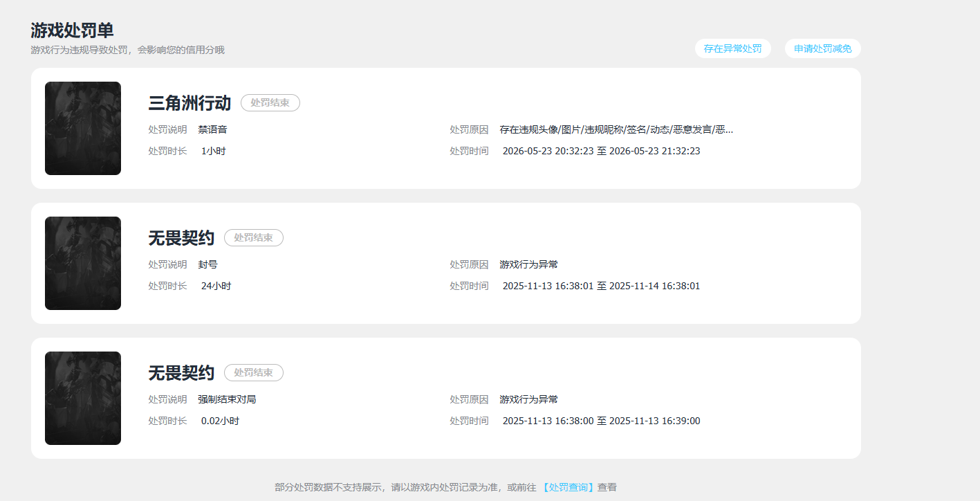Click the 无畏契约 title on the 封号 card
The height and width of the screenshot is (501, 980).
click(x=181, y=238)
